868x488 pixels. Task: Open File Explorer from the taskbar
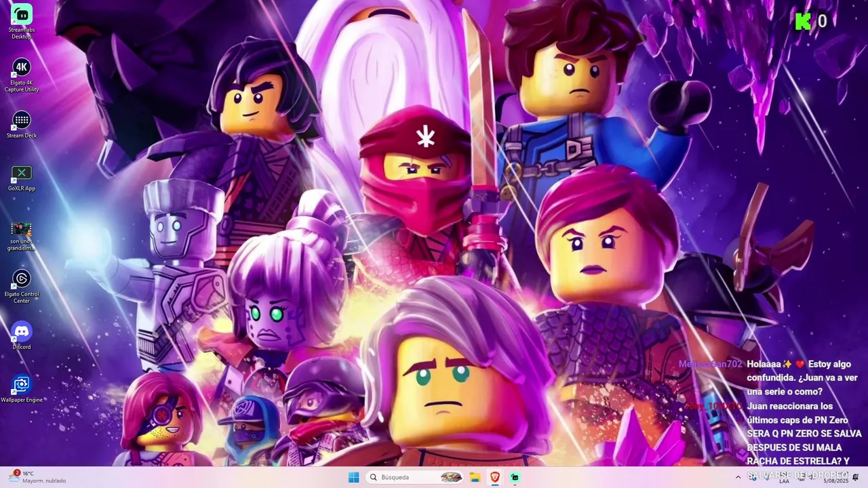[x=475, y=477]
